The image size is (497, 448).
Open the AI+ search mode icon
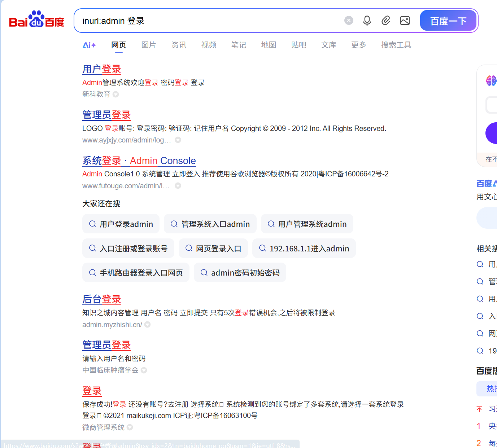pos(89,45)
